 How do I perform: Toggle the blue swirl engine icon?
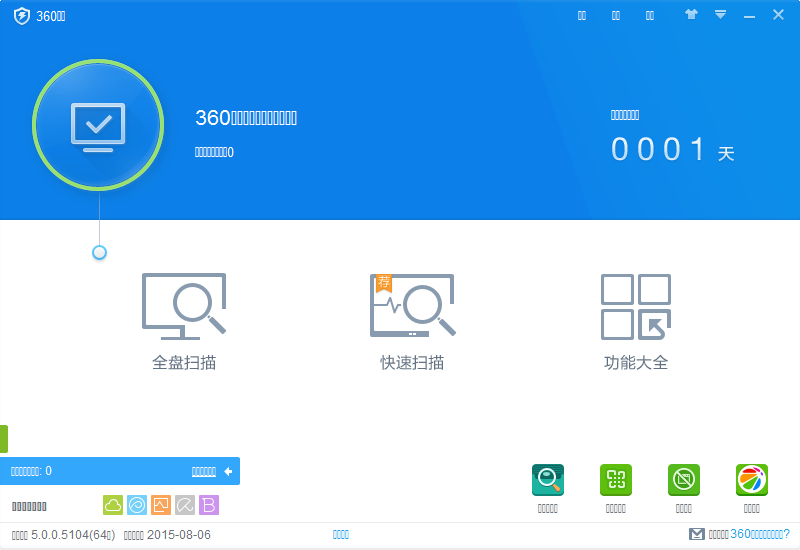pos(137,505)
